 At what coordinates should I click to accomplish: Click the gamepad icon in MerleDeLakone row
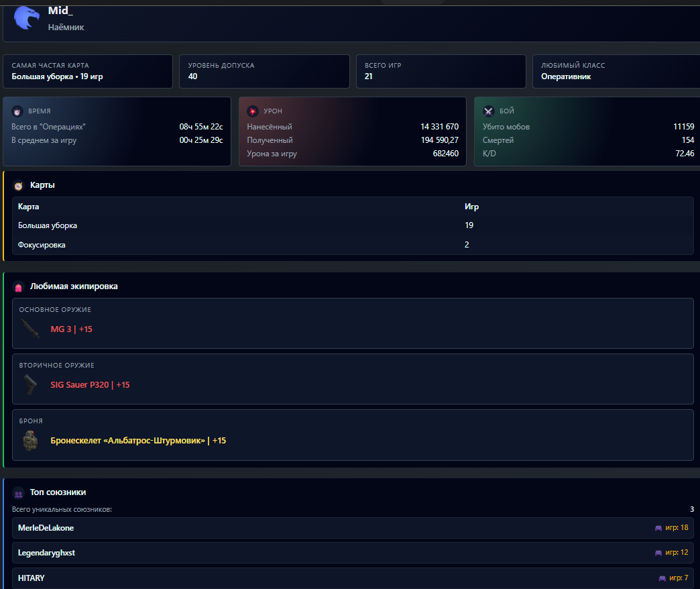(x=658, y=528)
